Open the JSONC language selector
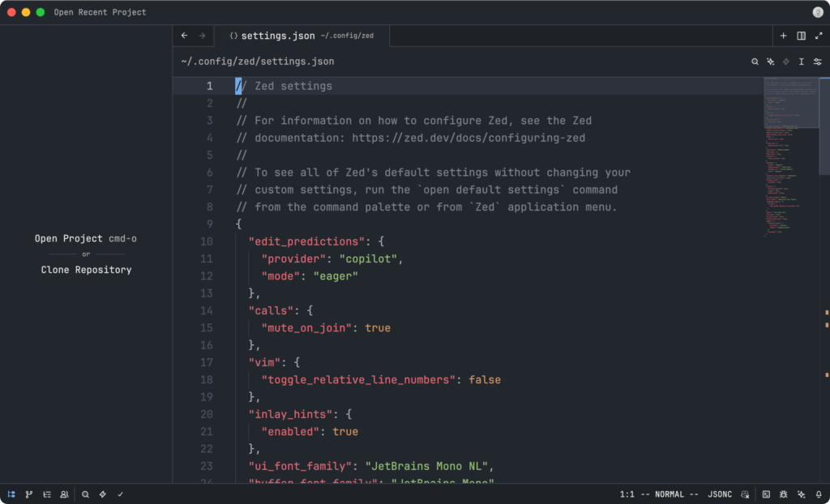The height and width of the screenshot is (504, 830). 721,493
